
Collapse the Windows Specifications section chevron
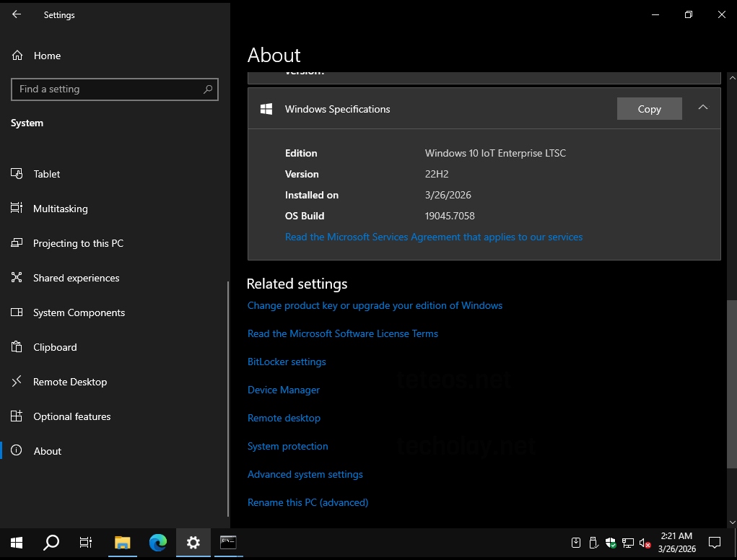click(702, 108)
